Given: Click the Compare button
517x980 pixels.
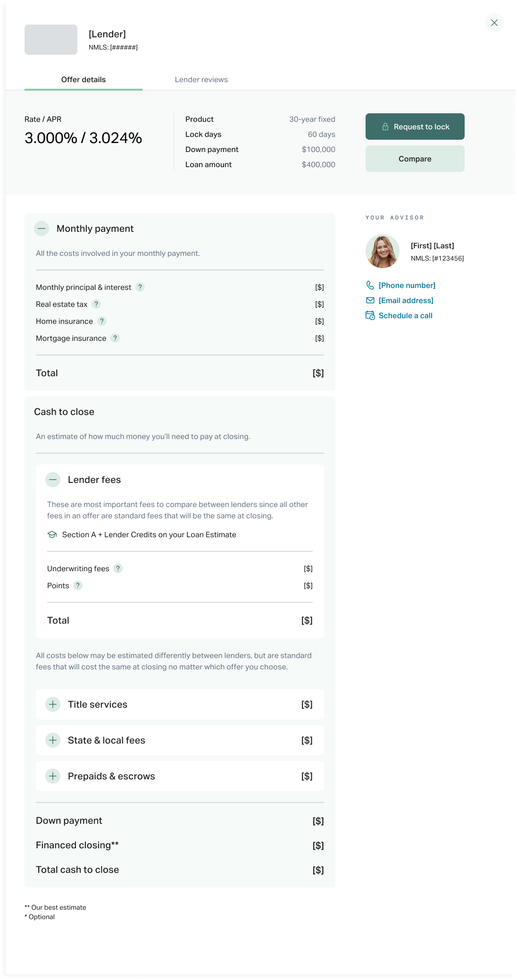Looking at the screenshot, I should [x=415, y=159].
